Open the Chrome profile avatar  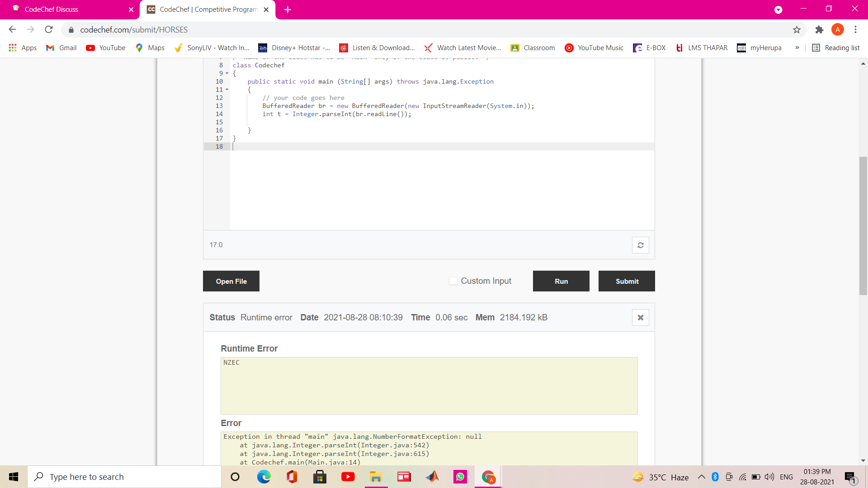point(837,30)
